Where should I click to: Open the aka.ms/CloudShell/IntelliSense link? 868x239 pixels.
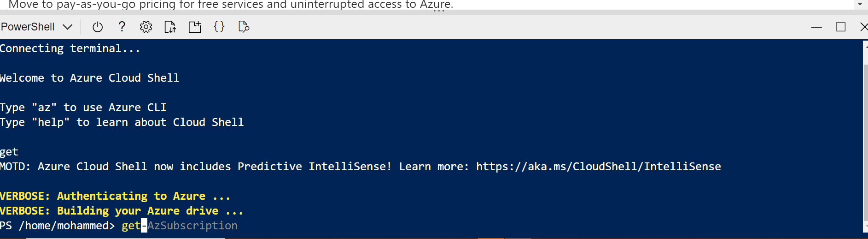[599, 167]
